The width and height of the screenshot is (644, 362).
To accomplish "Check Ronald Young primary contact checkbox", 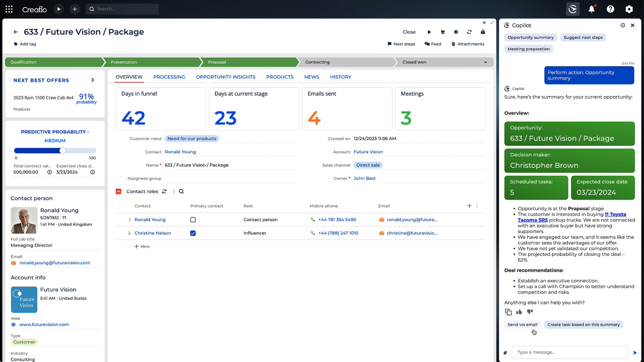I will coord(193,220).
